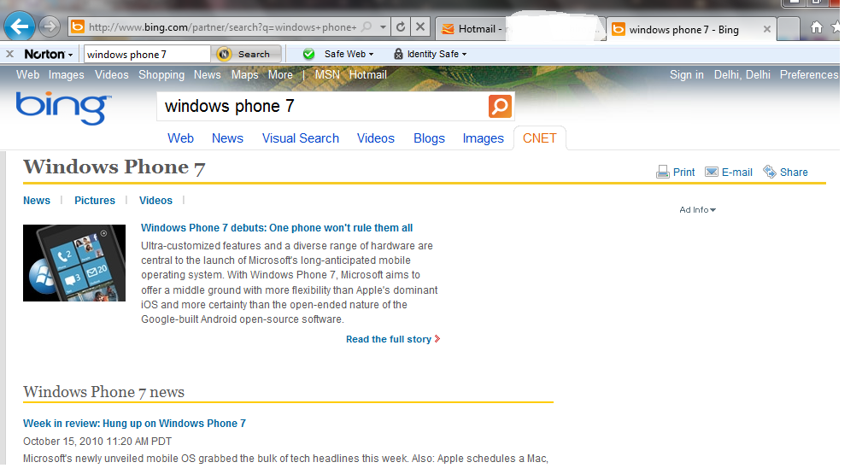Expand the Identity Safe dropdown

tap(437, 54)
